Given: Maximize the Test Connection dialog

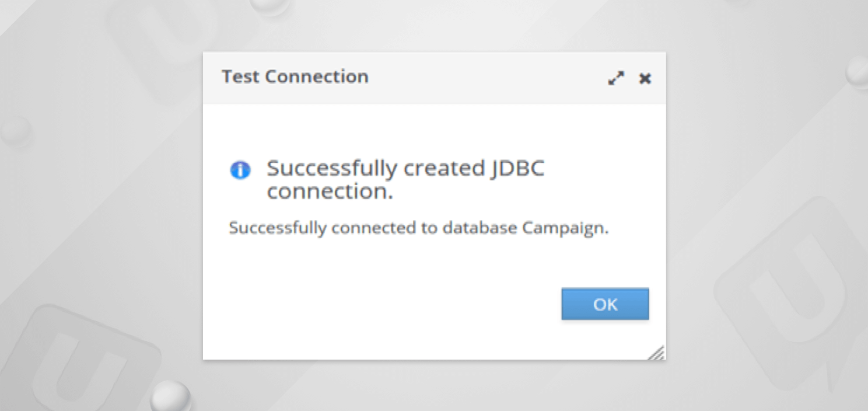Looking at the screenshot, I should coord(616,78).
